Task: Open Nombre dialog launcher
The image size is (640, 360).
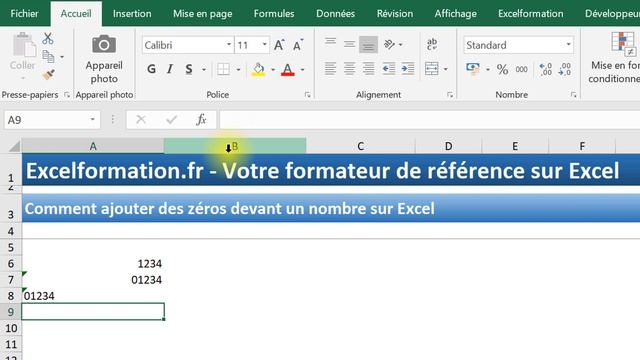Action: 573,95
